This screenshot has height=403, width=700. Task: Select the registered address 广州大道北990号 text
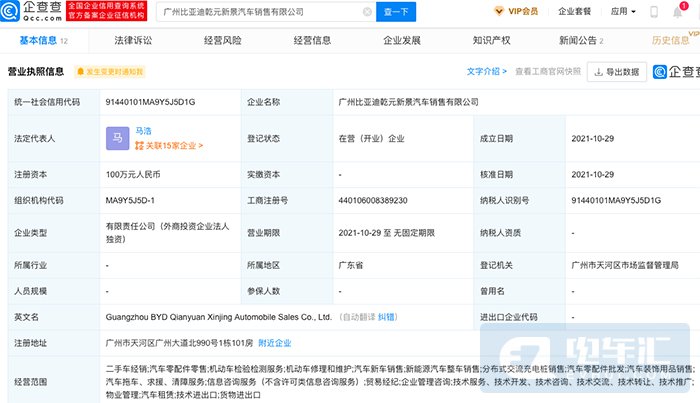pos(179,343)
